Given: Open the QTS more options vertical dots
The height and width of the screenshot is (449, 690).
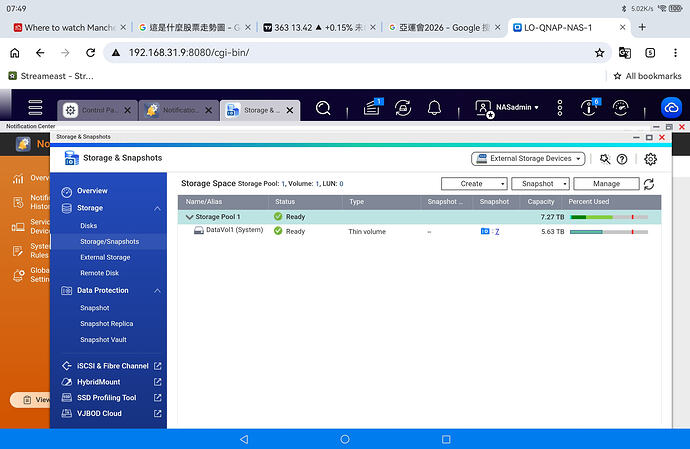Looking at the screenshot, I should coord(560,108).
